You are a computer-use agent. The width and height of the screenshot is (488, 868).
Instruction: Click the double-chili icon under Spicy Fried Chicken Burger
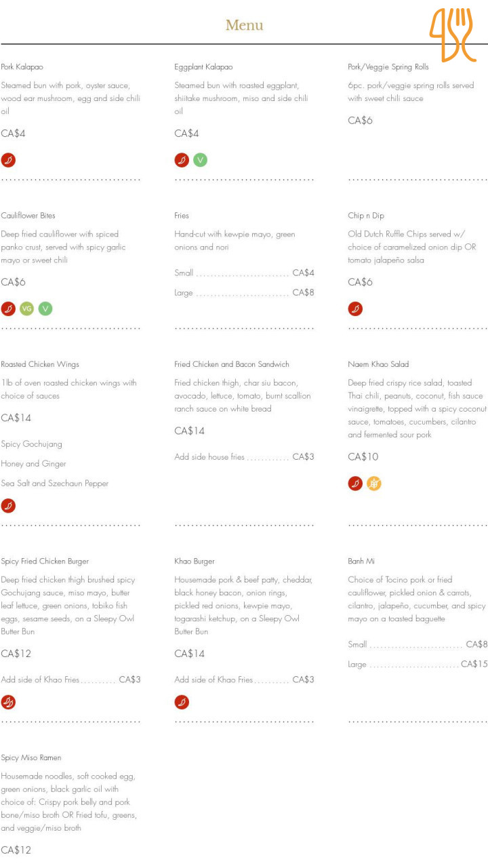[x=8, y=702]
